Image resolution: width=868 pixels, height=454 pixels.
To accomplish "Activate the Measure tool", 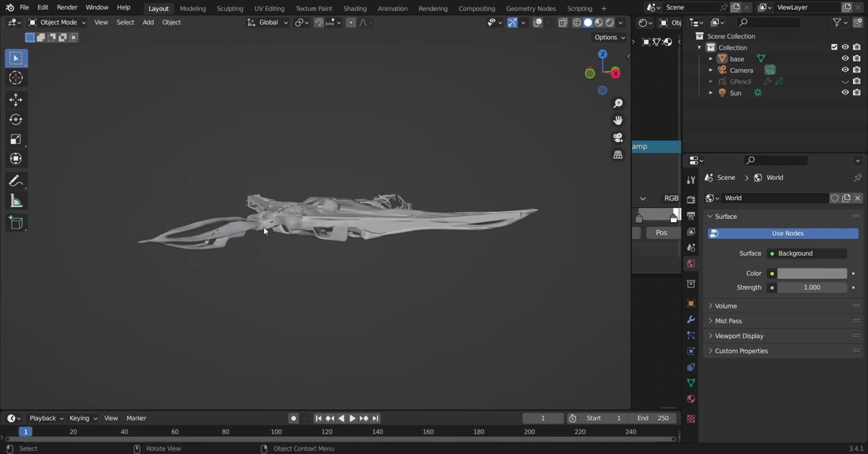I will tap(16, 200).
